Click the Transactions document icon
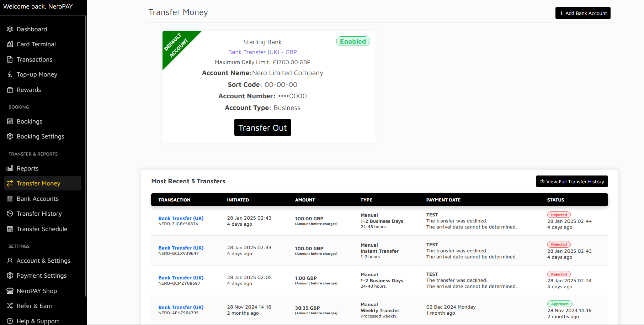 [x=10, y=59]
